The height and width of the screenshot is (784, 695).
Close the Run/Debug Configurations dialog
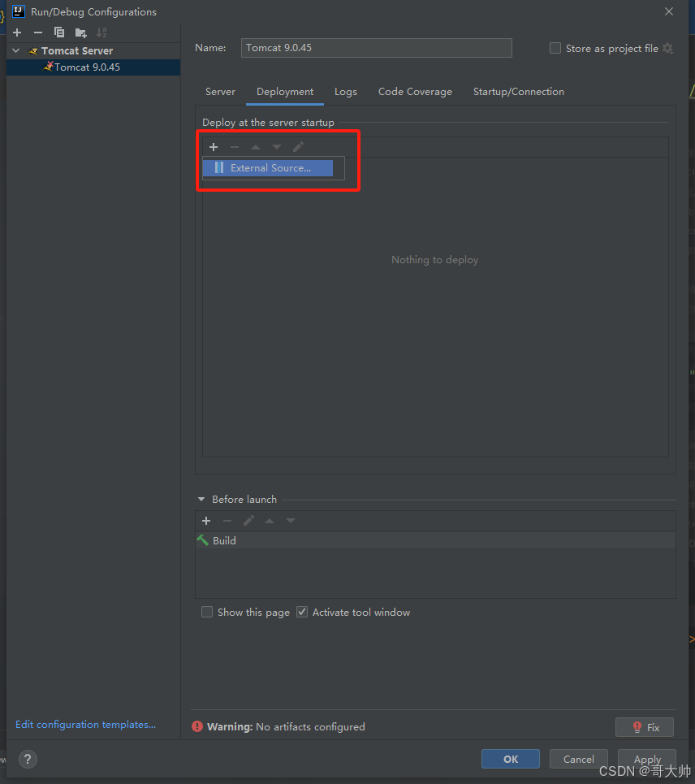[x=669, y=11]
